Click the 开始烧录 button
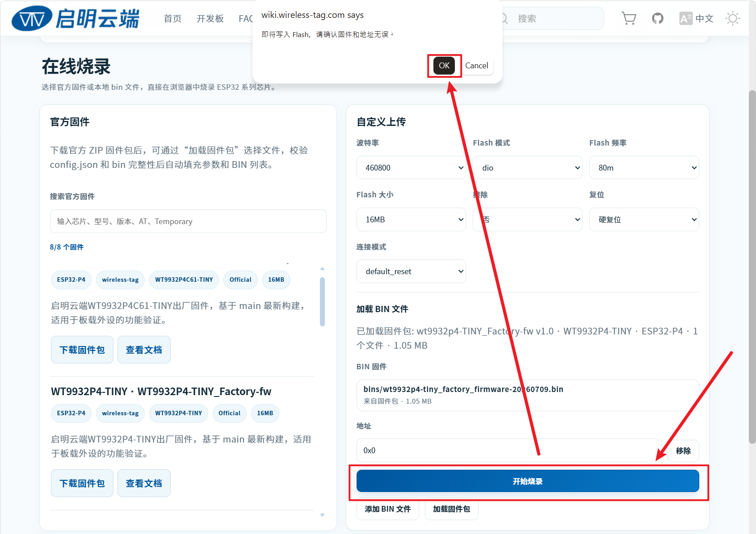The width and height of the screenshot is (756, 534). pyautogui.click(x=528, y=481)
